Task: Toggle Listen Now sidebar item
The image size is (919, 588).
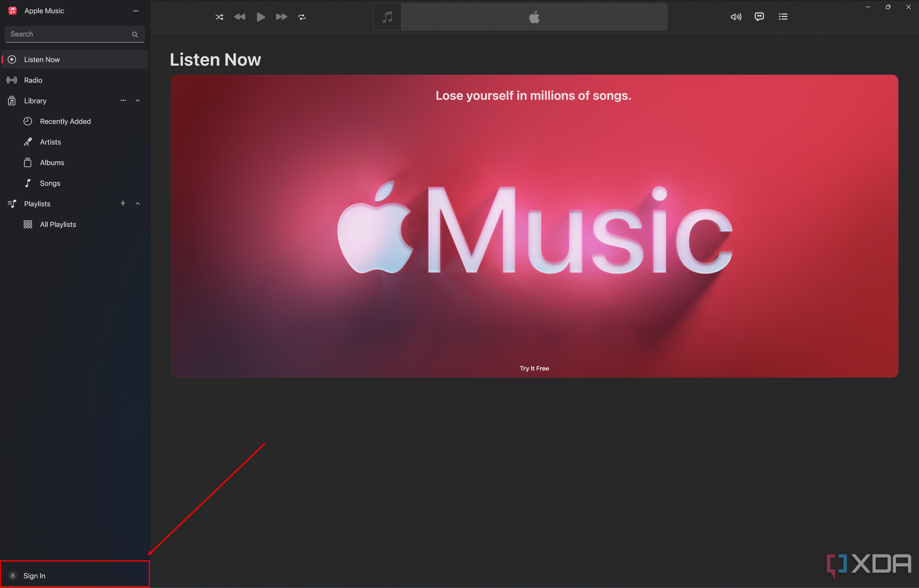Action: click(74, 59)
